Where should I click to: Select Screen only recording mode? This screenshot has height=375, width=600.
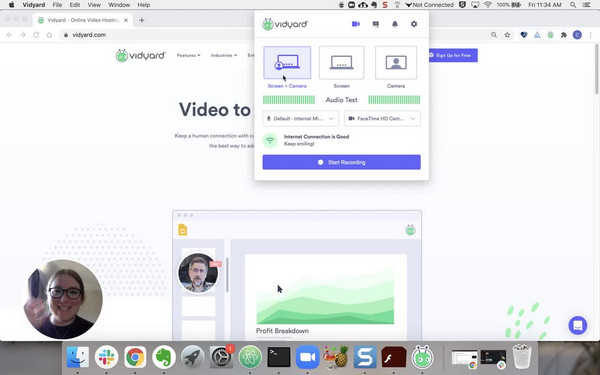point(341,63)
